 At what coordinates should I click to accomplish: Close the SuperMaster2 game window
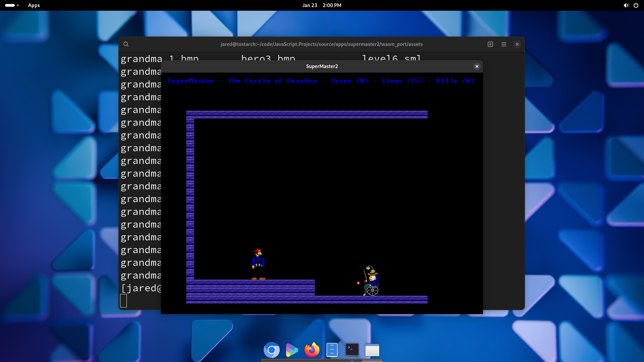coord(477,66)
